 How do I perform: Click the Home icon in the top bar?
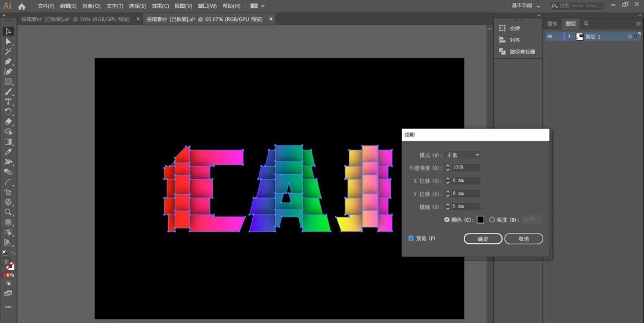click(x=22, y=6)
